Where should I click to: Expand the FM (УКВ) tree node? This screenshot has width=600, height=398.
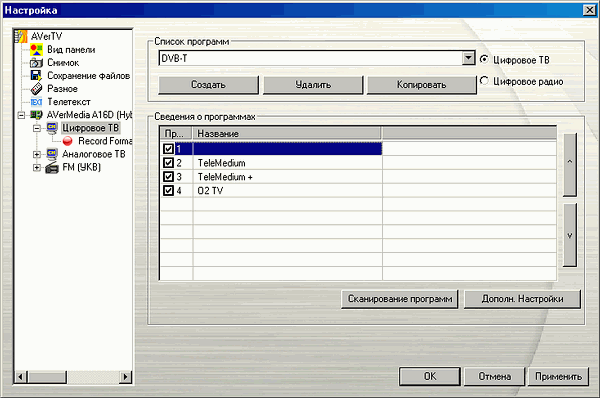pos(37,168)
